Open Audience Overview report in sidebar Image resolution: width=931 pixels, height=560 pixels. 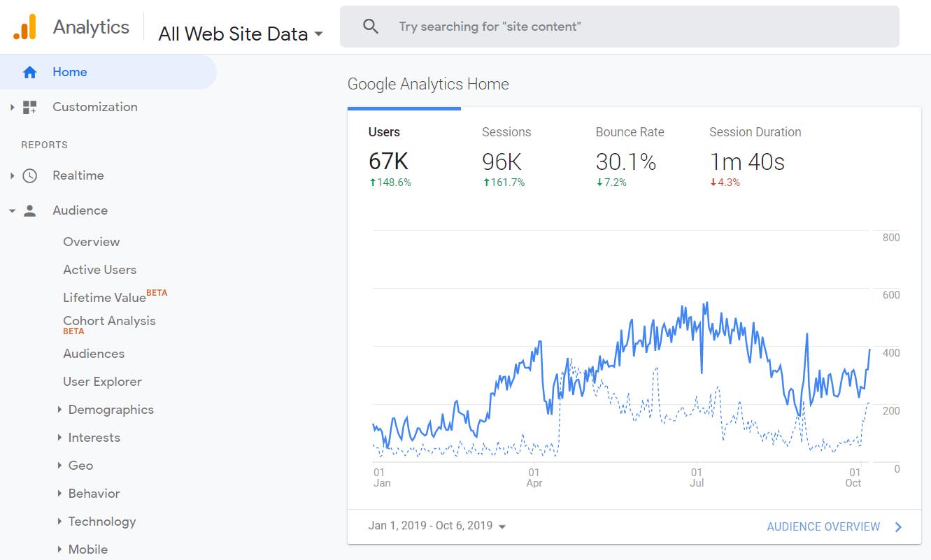coord(92,242)
